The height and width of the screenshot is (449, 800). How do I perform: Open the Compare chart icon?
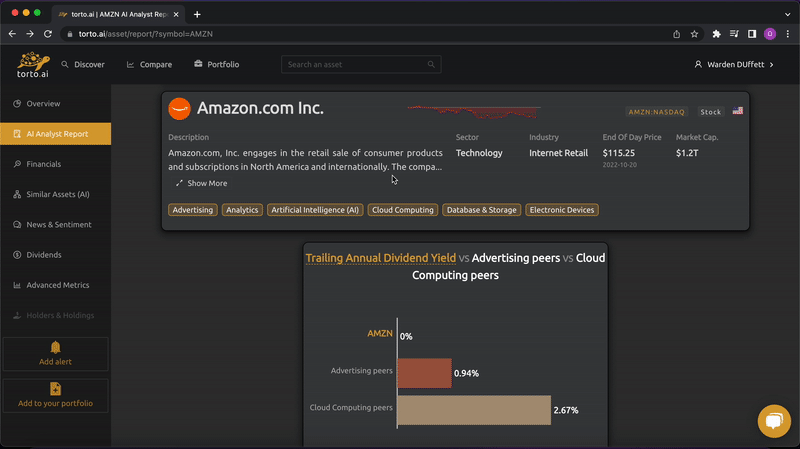[131, 64]
